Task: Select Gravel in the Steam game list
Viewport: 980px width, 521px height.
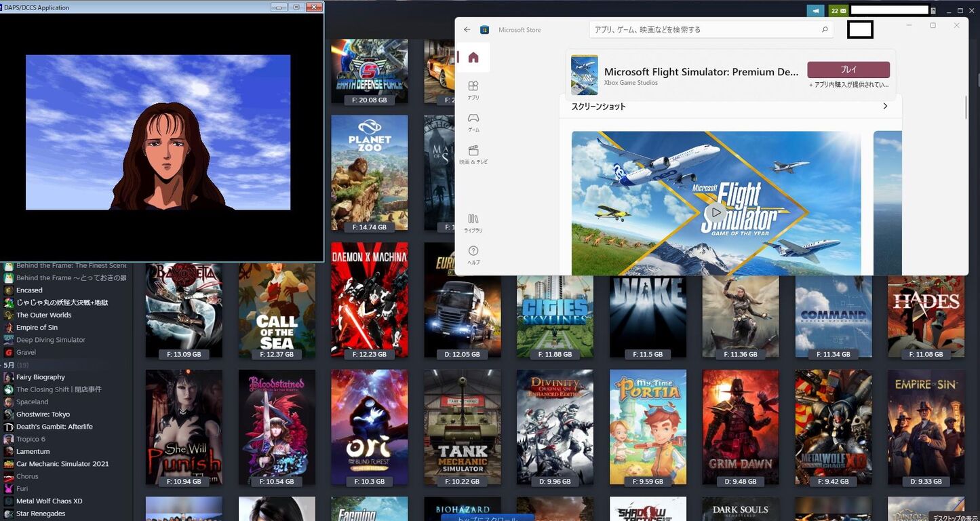Action: pos(26,353)
